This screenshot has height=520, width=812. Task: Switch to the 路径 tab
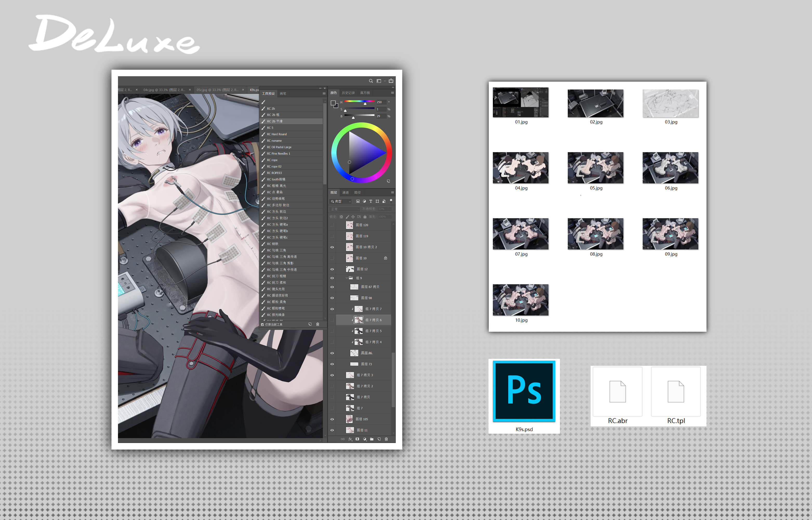point(358,193)
